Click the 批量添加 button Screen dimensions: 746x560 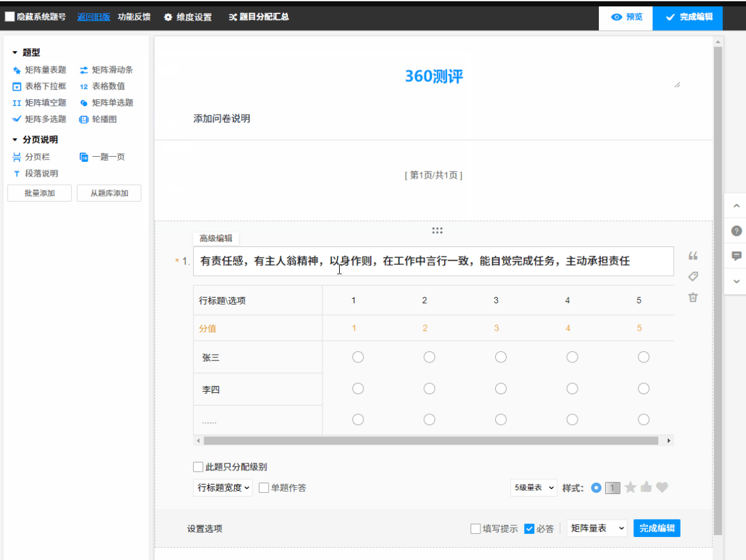pos(40,193)
